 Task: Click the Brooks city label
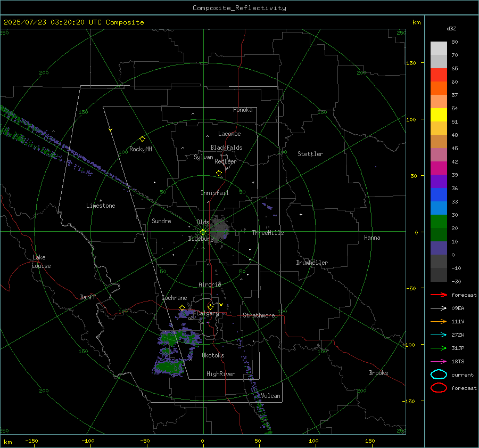point(378,373)
